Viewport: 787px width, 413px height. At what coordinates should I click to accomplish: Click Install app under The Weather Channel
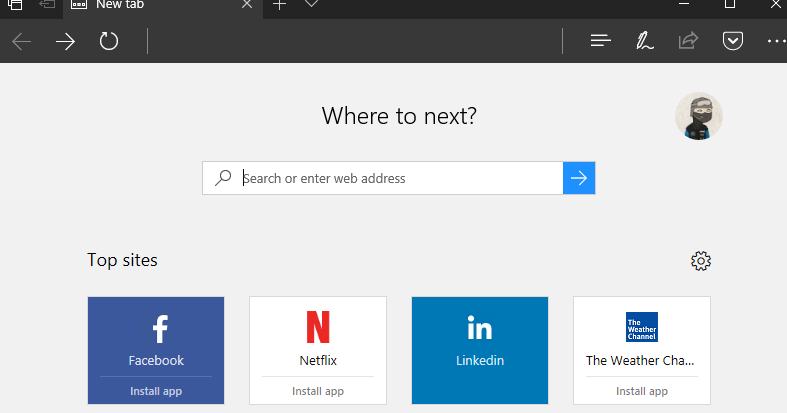click(x=641, y=391)
